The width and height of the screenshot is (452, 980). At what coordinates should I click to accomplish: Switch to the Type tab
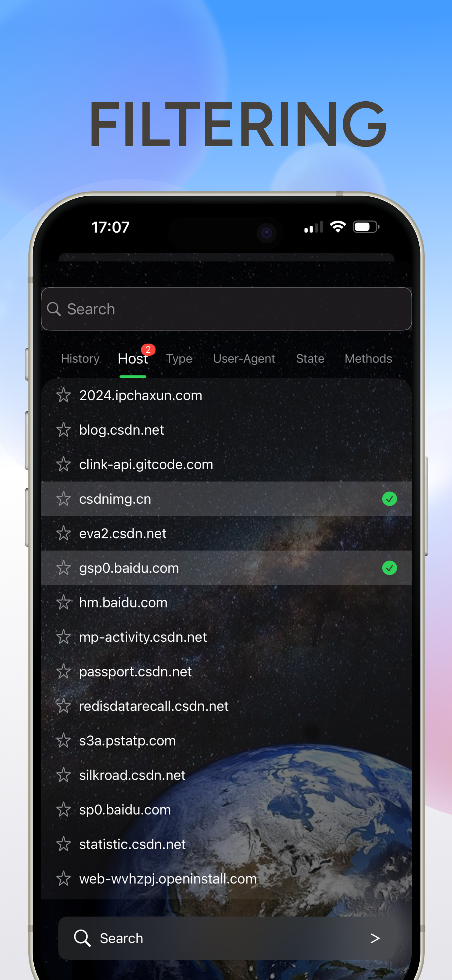179,359
